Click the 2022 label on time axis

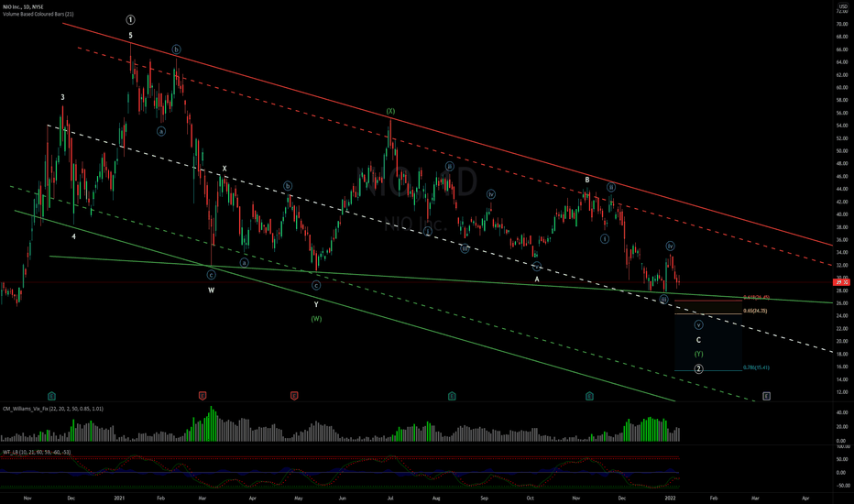point(671,498)
